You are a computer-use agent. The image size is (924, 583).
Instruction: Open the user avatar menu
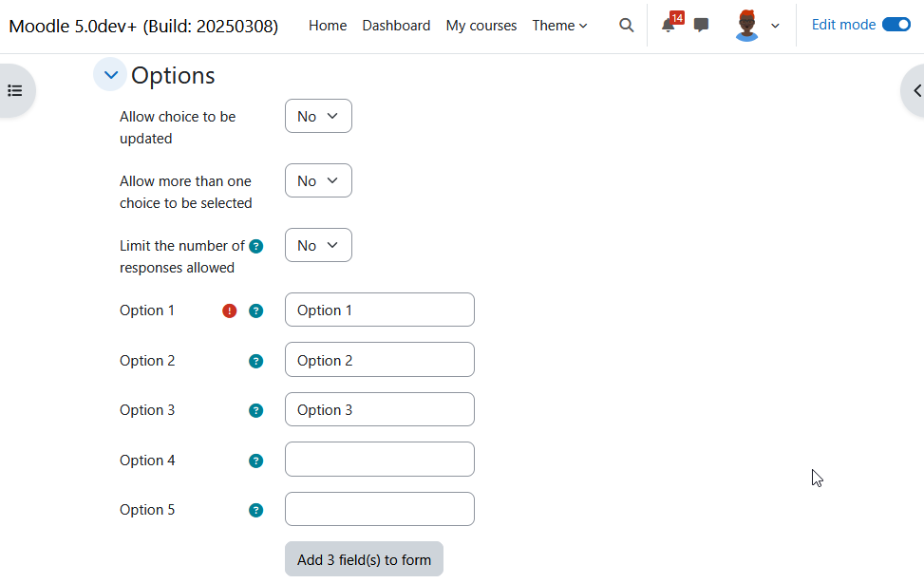pyautogui.click(x=757, y=26)
